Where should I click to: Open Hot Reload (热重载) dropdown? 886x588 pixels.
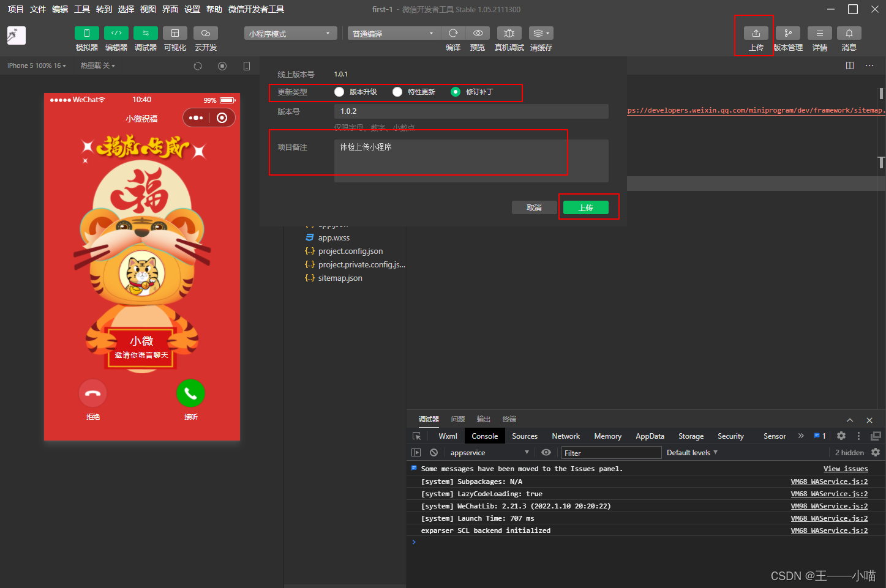pyautogui.click(x=97, y=65)
